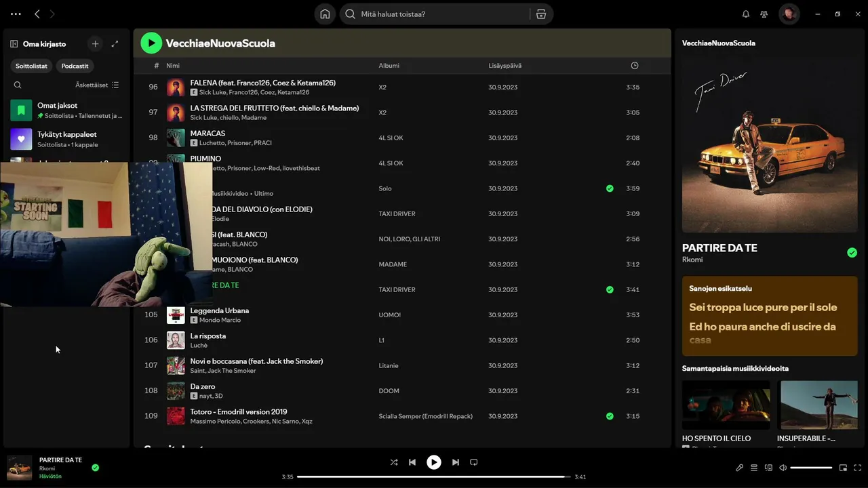Filter library by 'Podcastit'
The height and width of the screenshot is (488, 868).
point(75,66)
